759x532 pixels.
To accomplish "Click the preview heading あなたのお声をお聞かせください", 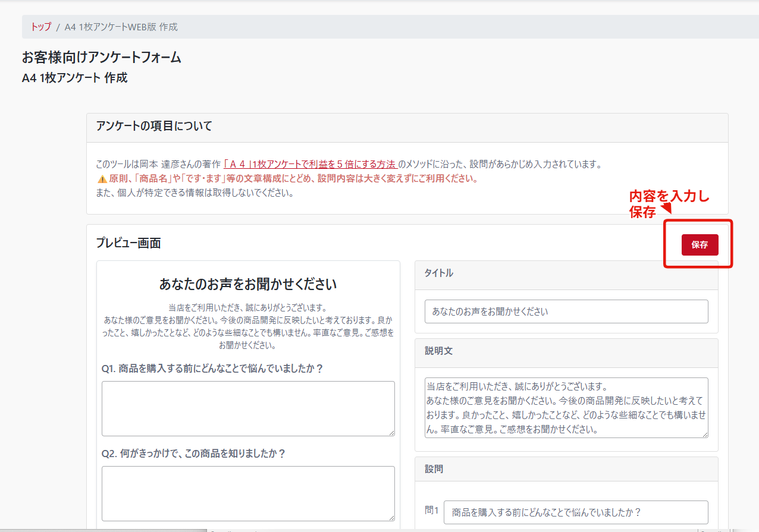I will pyautogui.click(x=248, y=284).
